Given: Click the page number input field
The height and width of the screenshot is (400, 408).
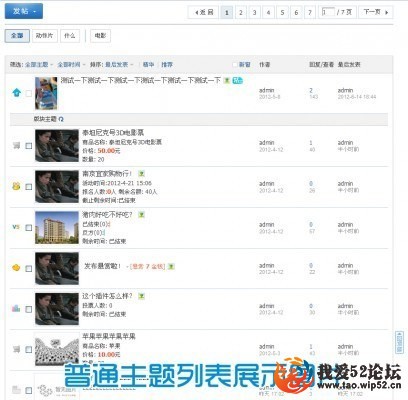Looking at the screenshot, I should 328,12.
